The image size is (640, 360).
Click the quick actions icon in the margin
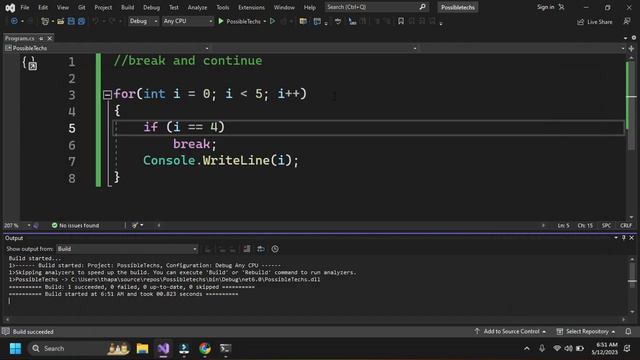click(x=30, y=64)
